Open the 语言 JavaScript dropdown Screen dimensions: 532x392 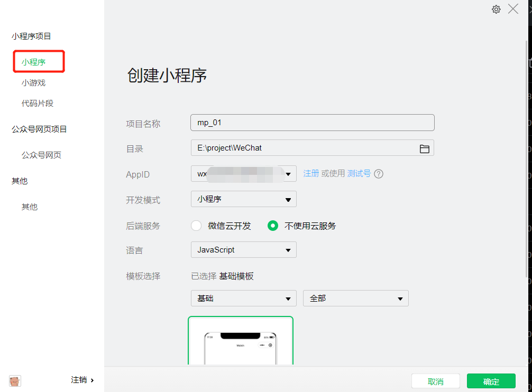pos(244,250)
